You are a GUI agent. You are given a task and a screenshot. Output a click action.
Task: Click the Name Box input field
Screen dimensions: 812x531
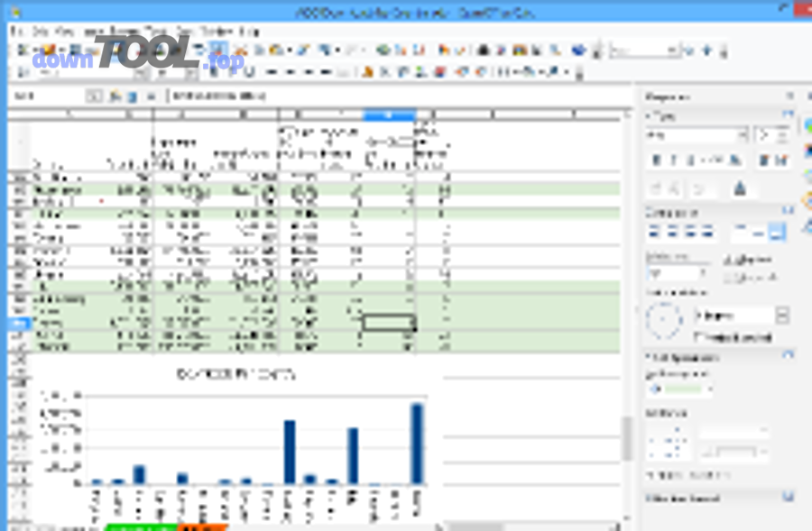pyautogui.click(x=45, y=96)
